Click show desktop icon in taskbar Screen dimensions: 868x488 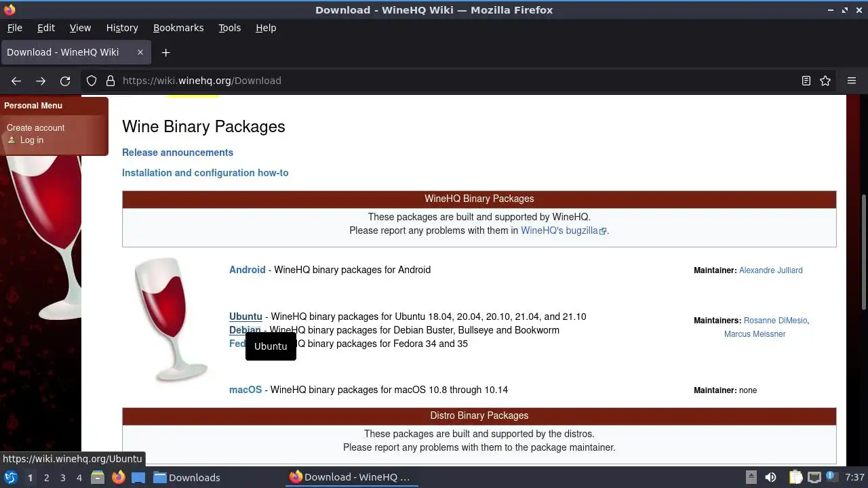pos(138,477)
